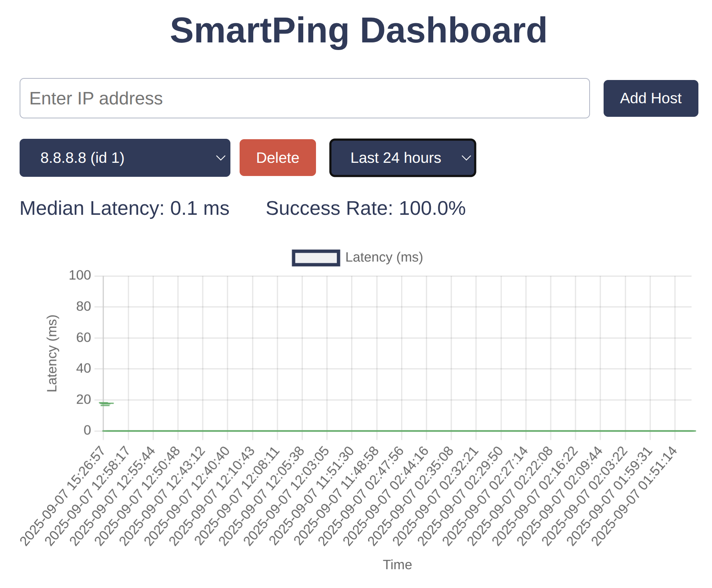Expand the Last 24 hours time range selector
This screenshot has height=588, width=712.
click(402, 158)
